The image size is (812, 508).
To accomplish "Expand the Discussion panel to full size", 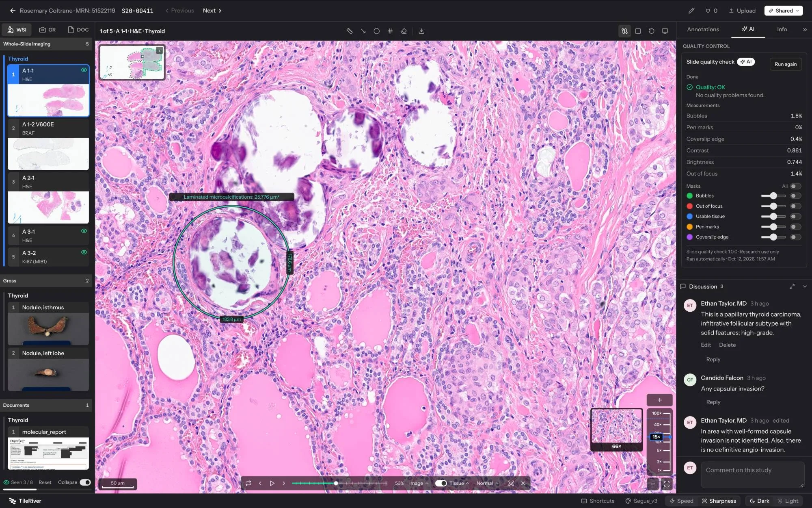I will tap(792, 287).
